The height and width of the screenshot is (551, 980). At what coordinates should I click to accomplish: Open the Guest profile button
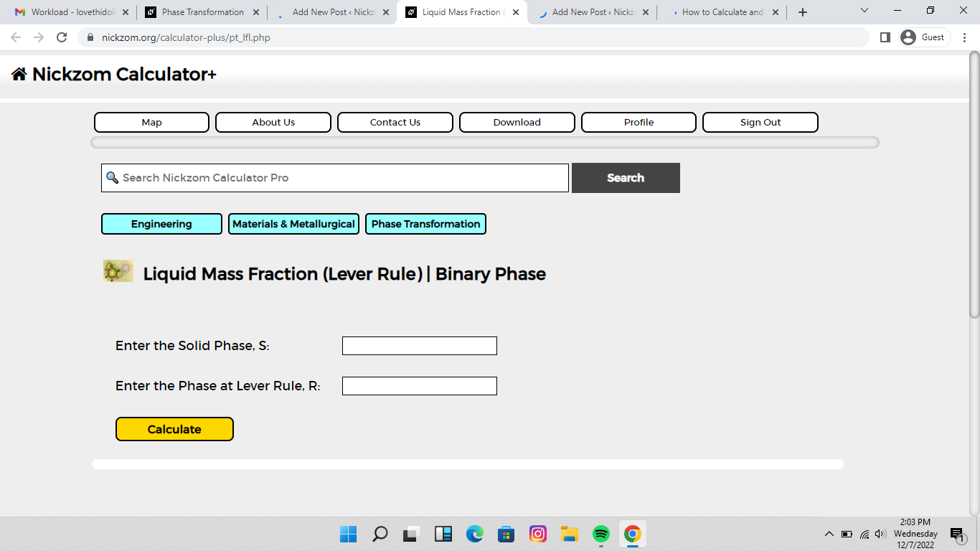pos(924,37)
